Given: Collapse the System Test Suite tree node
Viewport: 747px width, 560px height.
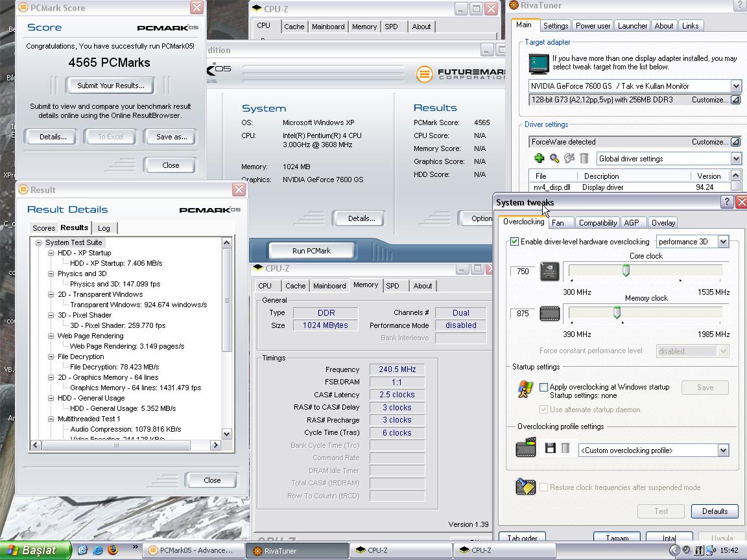Looking at the screenshot, I should pos(39,242).
